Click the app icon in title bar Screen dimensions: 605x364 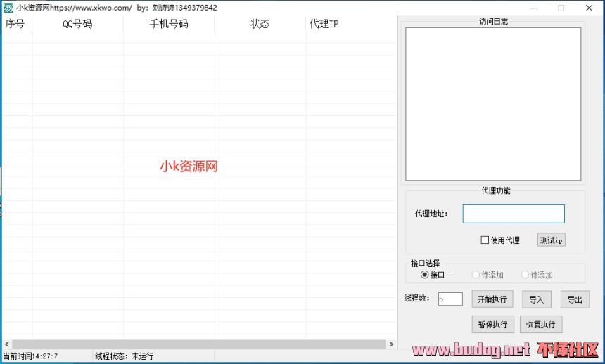[x=8, y=8]
